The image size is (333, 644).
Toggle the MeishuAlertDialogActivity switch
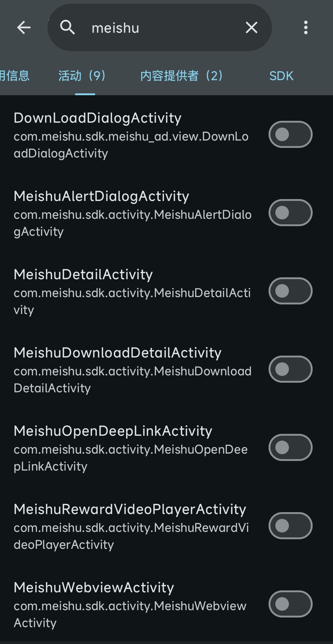click(290, 213)
